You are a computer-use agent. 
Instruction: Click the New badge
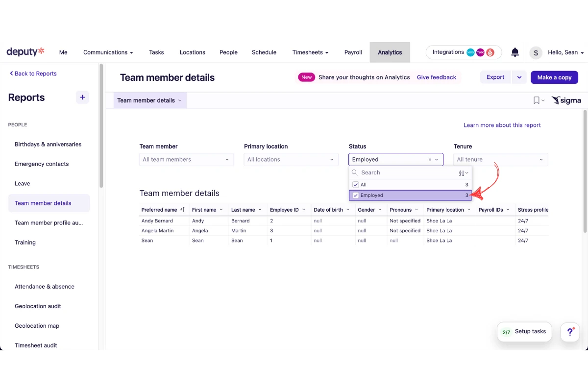[x=306, y=77]
